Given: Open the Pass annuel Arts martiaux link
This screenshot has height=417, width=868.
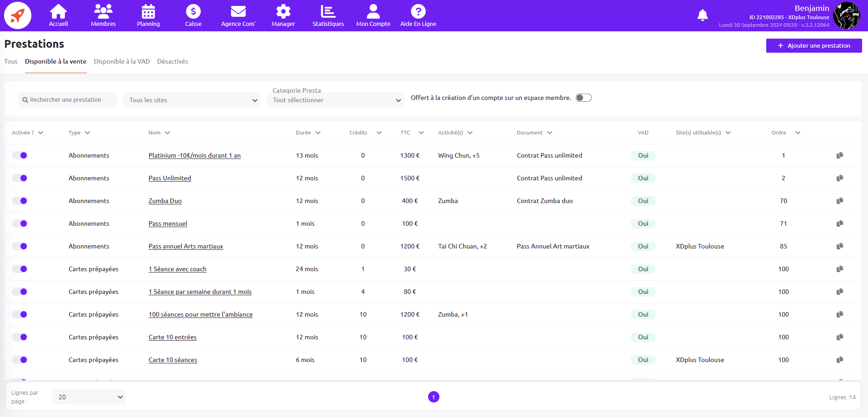Looking at the screenshot, I should [x=185, y=246].
